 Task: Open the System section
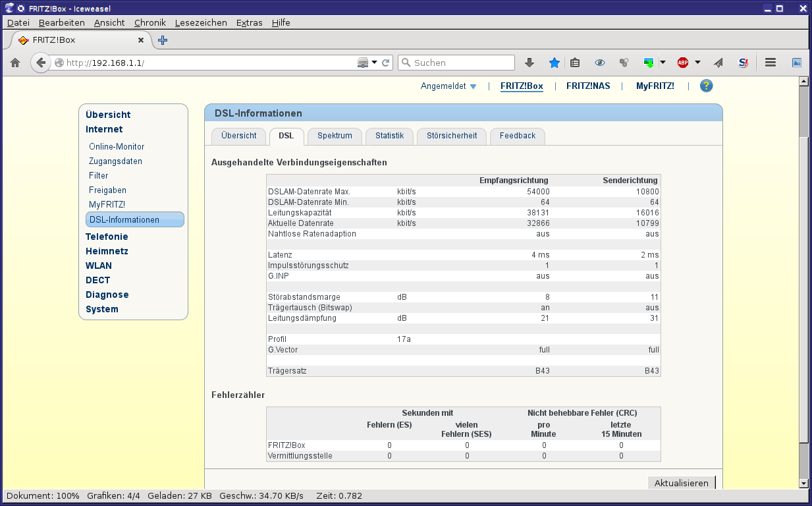(x=102, y=309)
